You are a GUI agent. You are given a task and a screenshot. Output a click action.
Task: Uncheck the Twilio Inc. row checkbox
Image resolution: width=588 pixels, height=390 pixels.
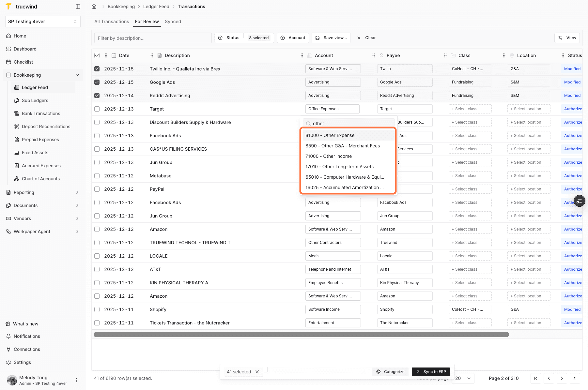pyautogui.click(x=97, y=69)
